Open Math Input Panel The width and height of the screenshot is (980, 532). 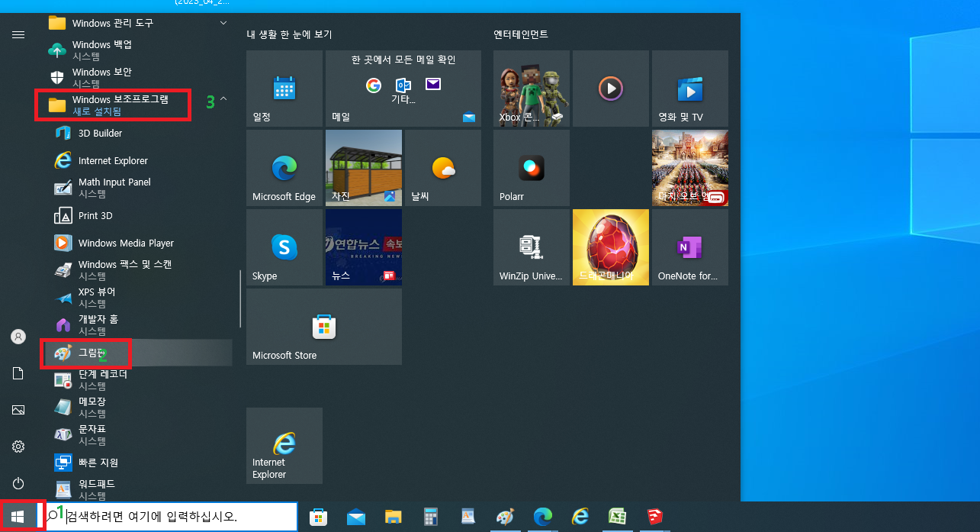[x=137, y=188]
